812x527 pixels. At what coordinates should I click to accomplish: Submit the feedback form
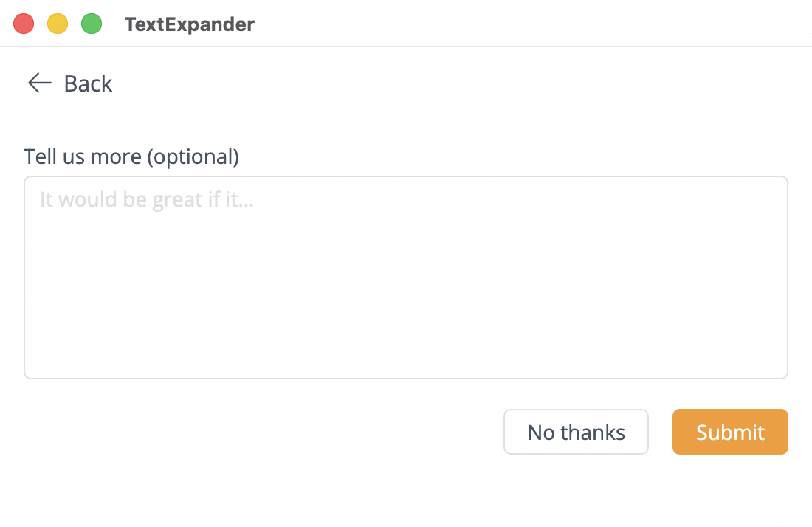(730, 432)
